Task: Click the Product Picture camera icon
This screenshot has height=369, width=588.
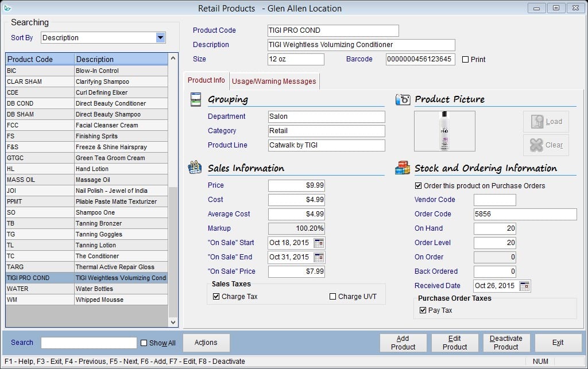Action: coord(403,99)
